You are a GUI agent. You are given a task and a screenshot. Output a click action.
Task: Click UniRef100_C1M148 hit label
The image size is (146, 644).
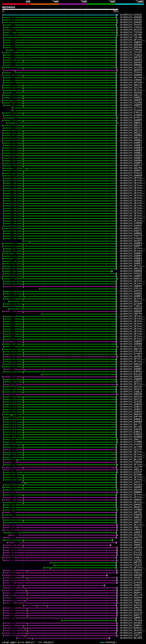click(x=131, y=32)
